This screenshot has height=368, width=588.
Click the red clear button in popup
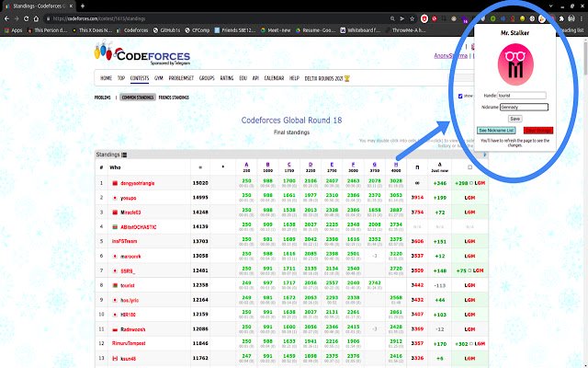coord(538,131)
